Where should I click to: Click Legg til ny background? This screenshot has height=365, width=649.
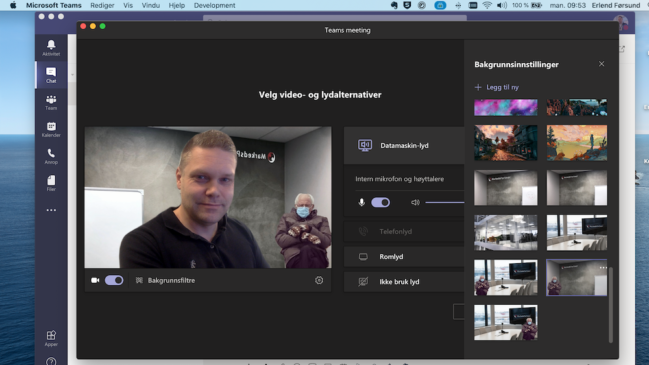click(497, 87)
